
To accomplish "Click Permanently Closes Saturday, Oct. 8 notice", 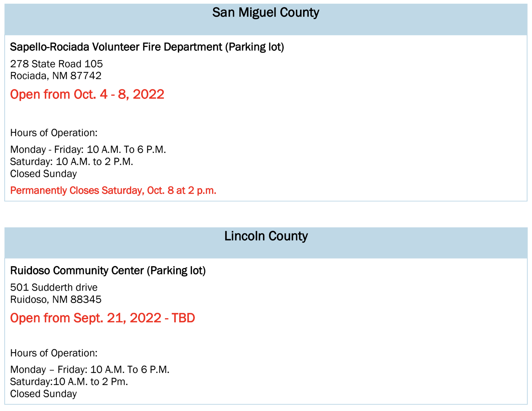I will click(x=113, y=190).
